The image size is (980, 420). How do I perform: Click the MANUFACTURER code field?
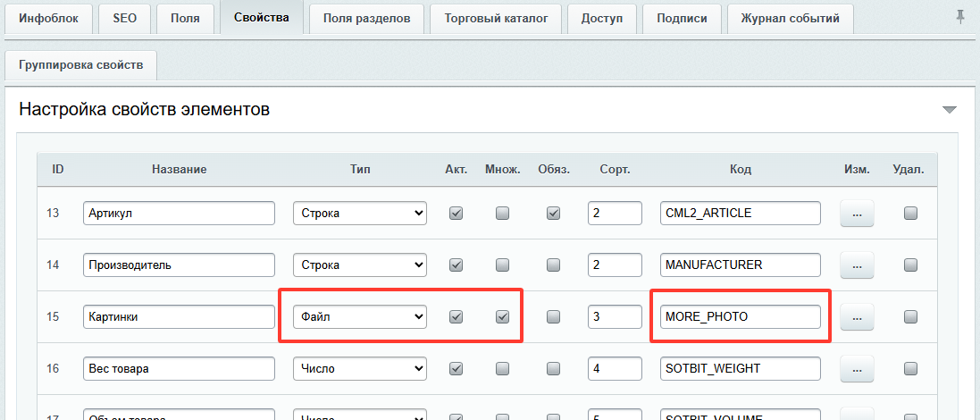[741, 265]
